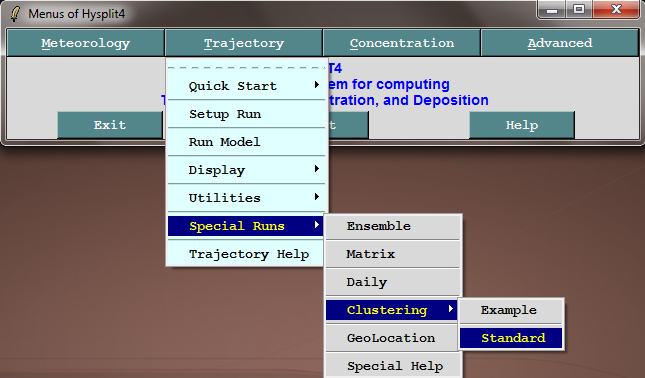The image size is (645, 378).
Task: Open the Concentration menu
Action: click(401, 43)
